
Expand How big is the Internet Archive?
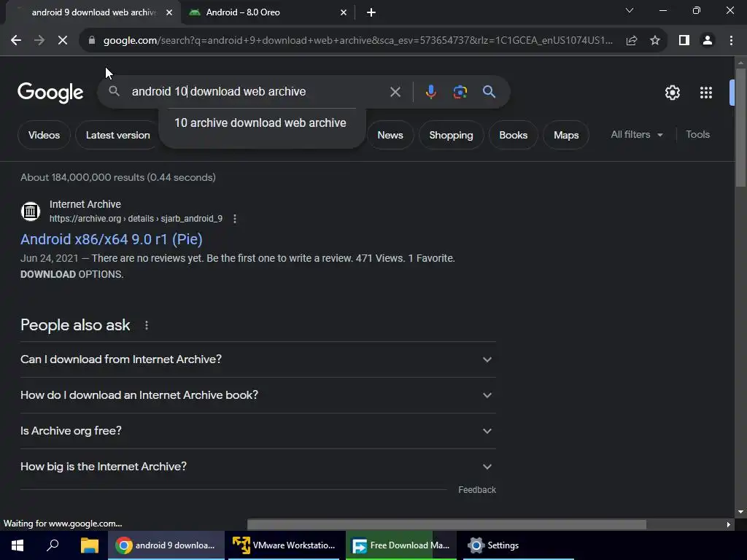tap(258, 467)
